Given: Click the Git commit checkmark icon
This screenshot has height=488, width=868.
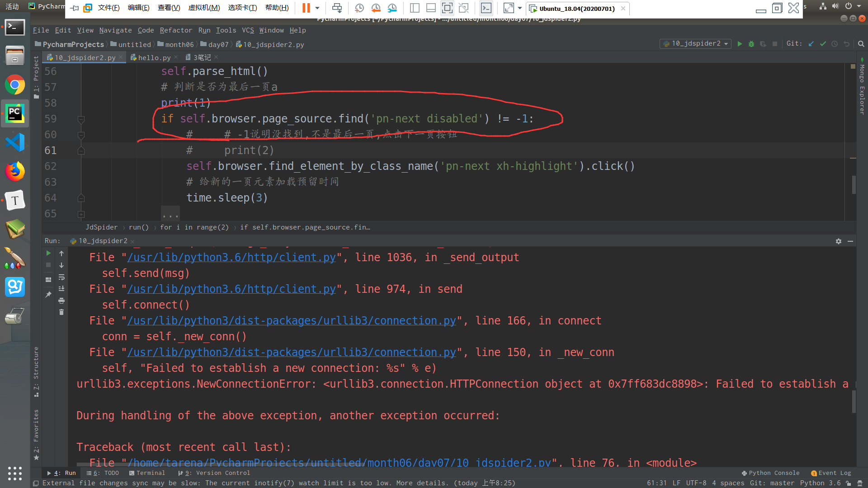Looking at the screenshot, I should 823,44.
